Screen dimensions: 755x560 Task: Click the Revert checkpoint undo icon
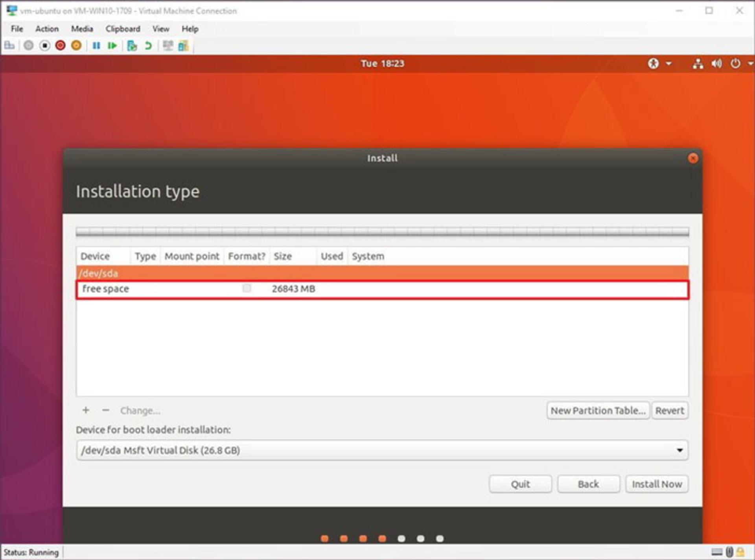click(x=148, y=46)
